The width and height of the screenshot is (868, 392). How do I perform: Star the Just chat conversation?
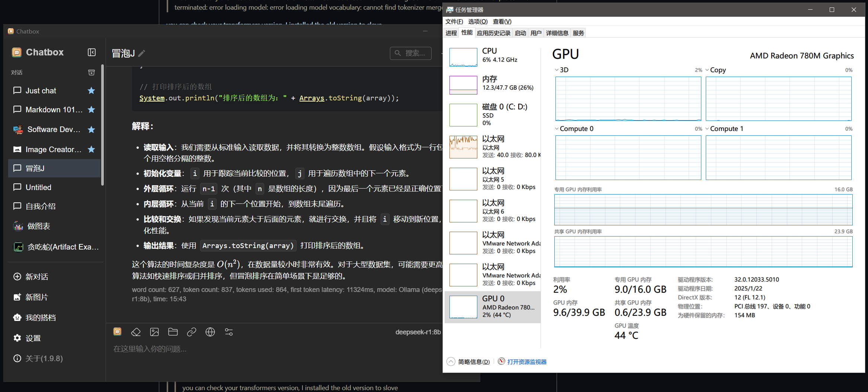point(91,90)
